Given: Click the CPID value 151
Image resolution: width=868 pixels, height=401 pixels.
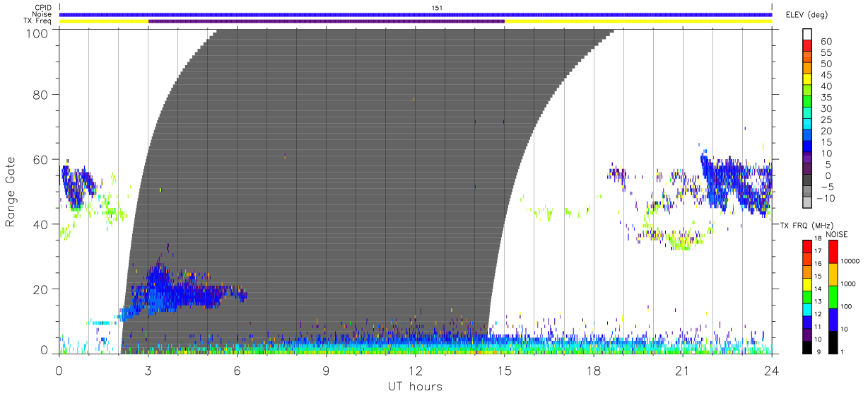Looking at the screenshot, I should coord(437,7).
